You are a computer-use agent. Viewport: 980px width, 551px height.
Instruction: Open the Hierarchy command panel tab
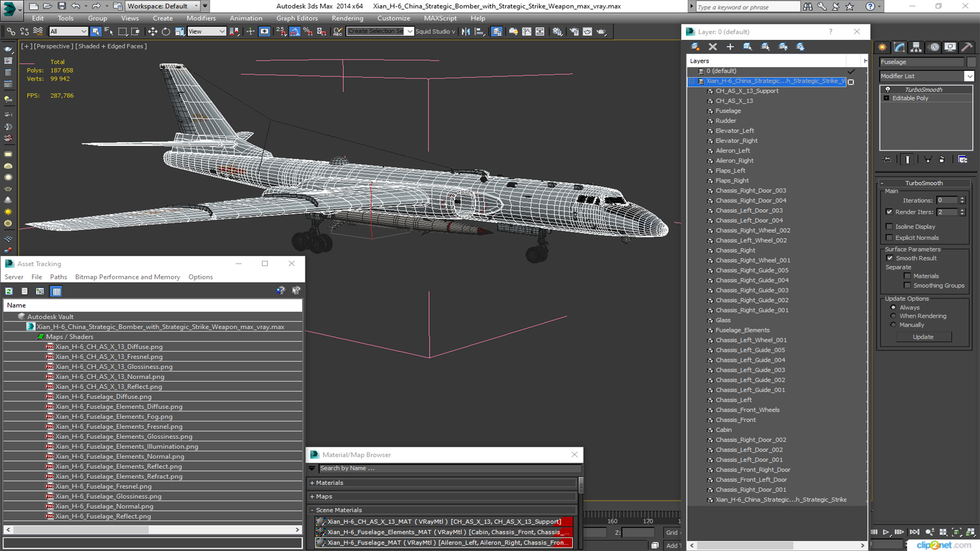[x=916, y=47]
